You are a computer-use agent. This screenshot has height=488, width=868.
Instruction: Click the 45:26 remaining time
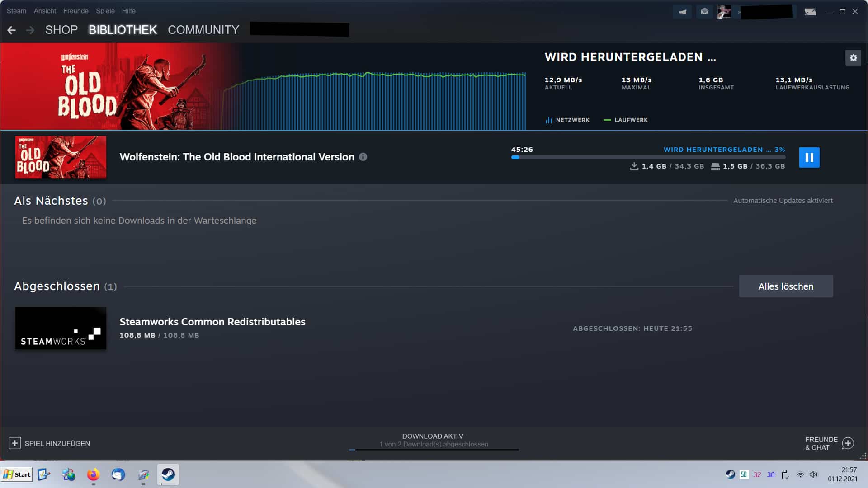coord(522,150)
